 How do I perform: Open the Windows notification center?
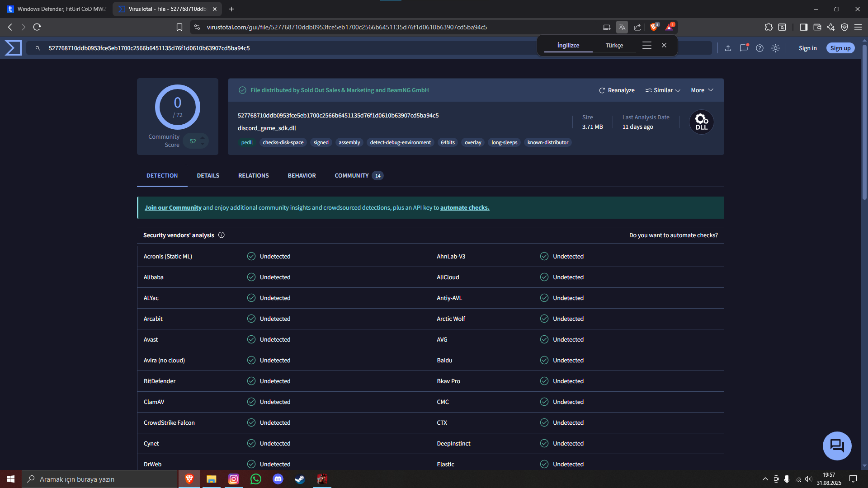853,479
